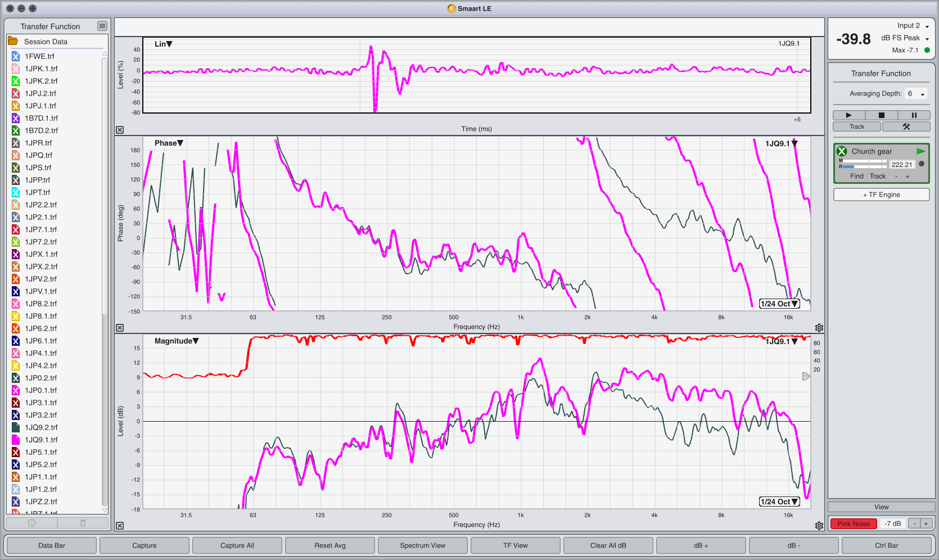Click the dark trace icon for 1JQ9.2.trf
This screenshot has width=939, height=560.
point(16,427)
